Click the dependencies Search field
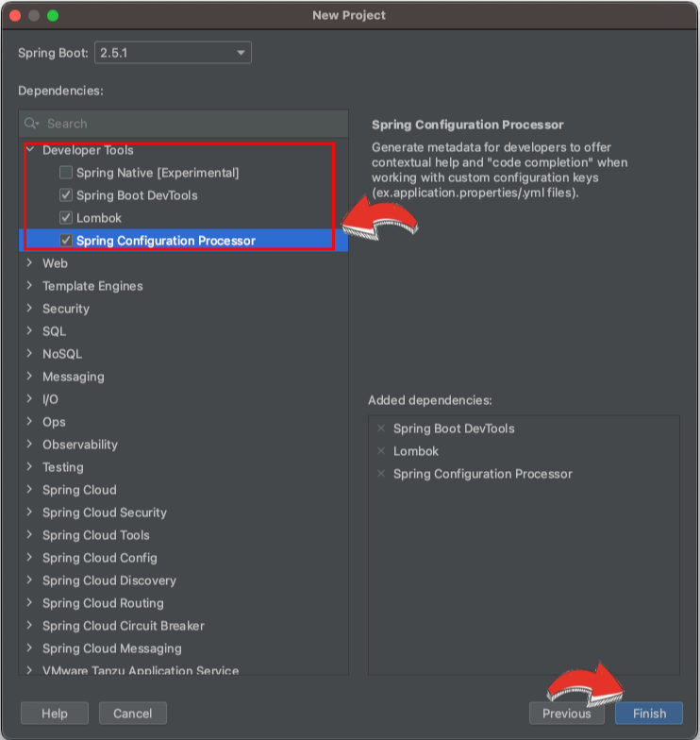The image size is (700, 740). tap(183, 124)
